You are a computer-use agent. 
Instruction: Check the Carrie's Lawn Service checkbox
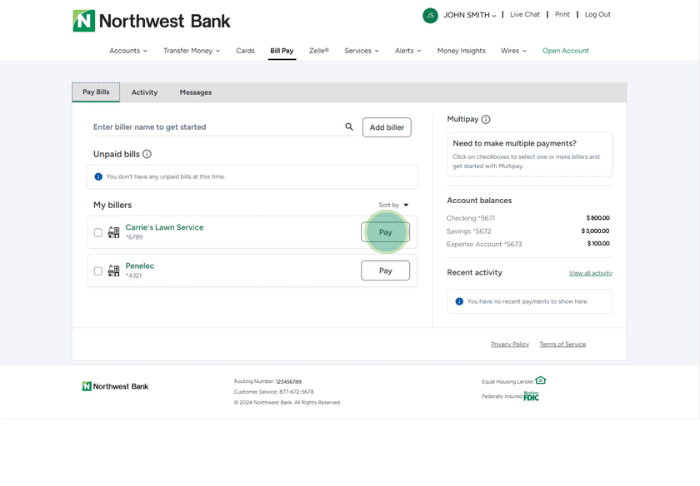point(98,232)
